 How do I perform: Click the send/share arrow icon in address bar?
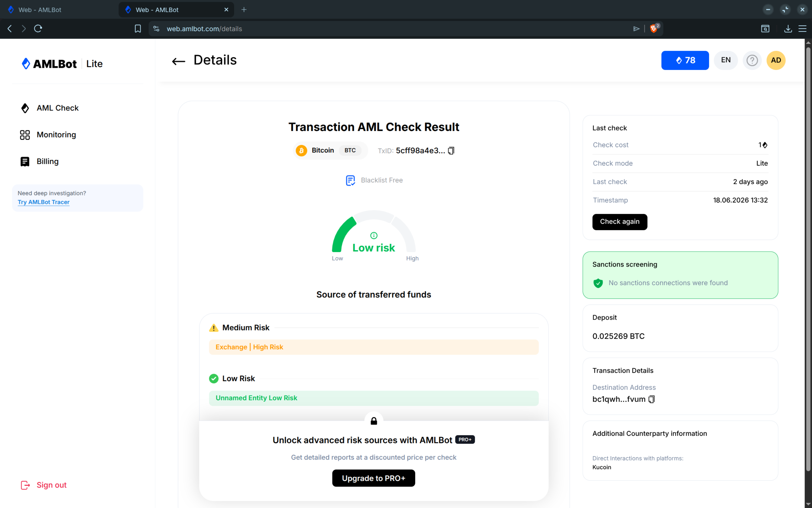(636, 29)
